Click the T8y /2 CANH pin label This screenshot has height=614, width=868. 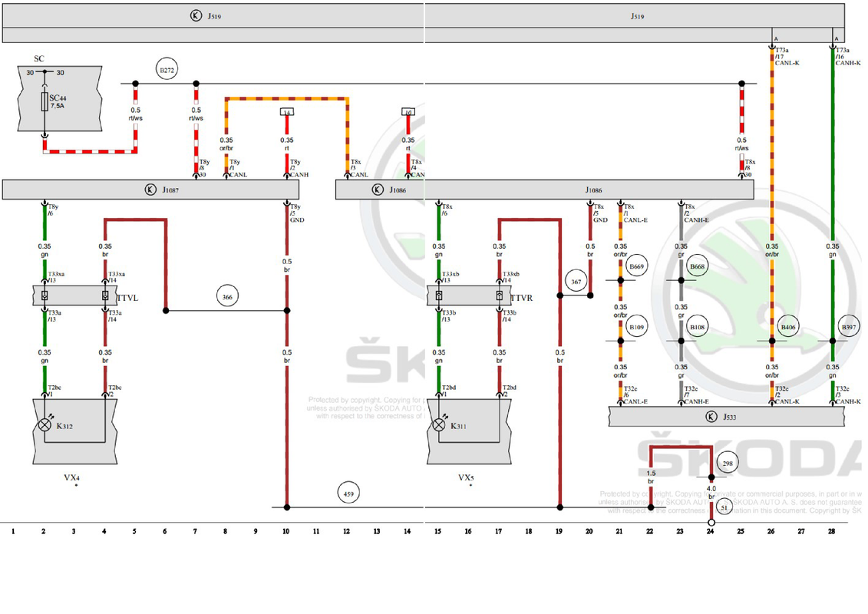point(299,168)
